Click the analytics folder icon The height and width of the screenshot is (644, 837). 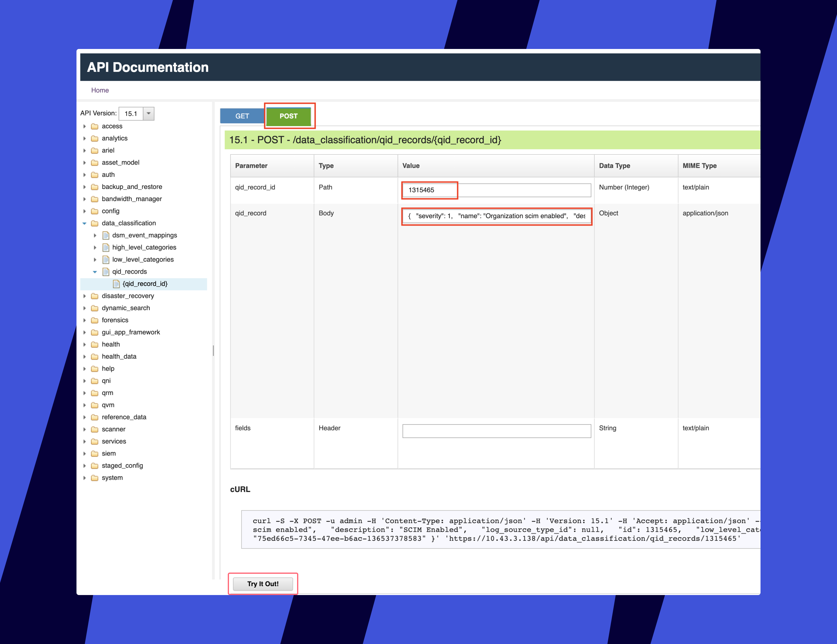tap(95, 139)
